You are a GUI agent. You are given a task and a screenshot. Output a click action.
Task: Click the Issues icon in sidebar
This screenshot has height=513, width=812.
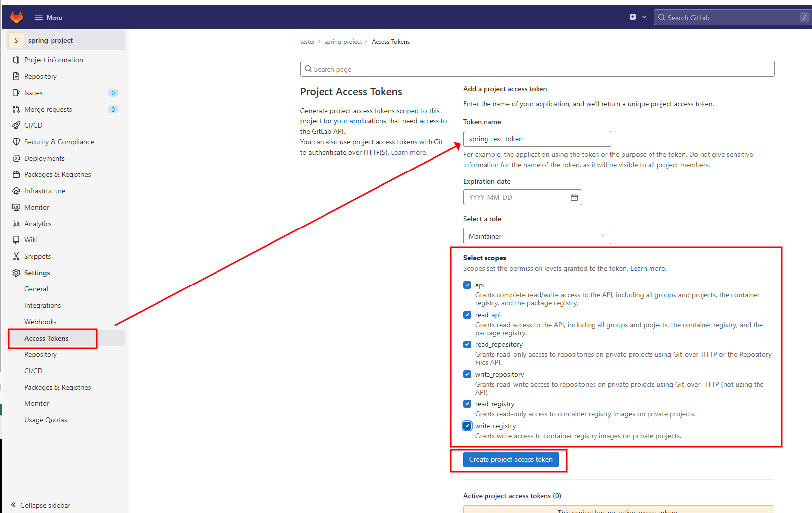tap(16, 93)
